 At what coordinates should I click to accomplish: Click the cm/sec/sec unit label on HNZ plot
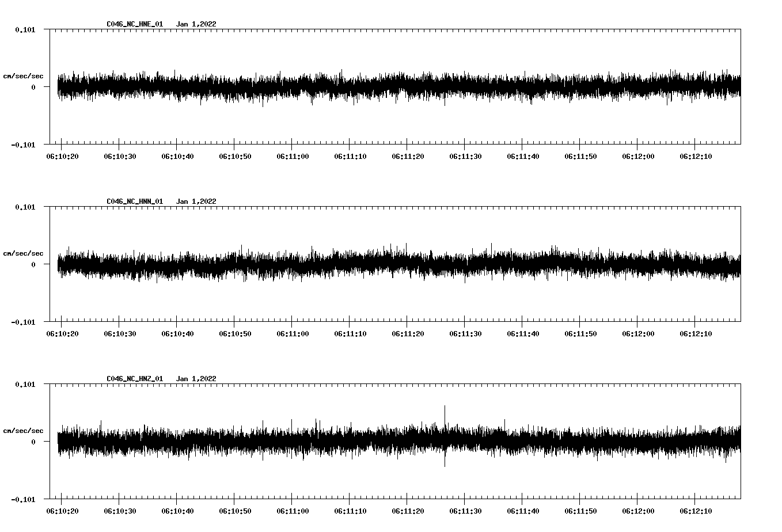[23, 431]
